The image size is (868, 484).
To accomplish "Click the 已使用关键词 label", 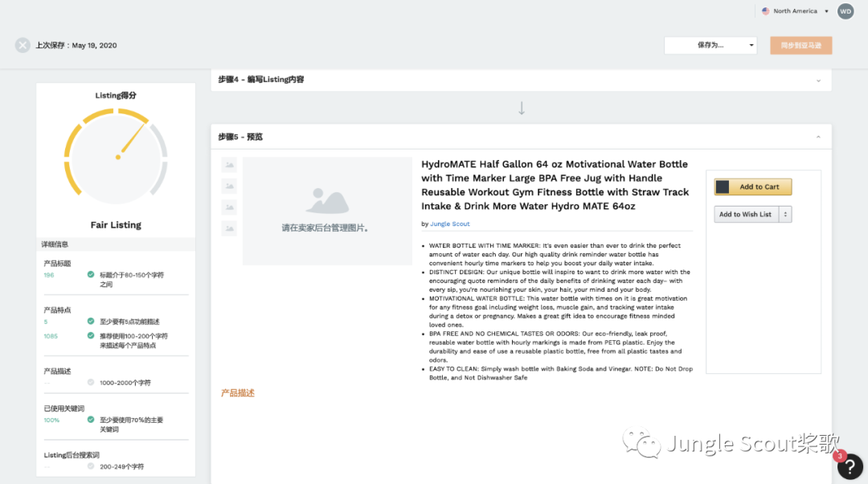I will pos(64,408).
